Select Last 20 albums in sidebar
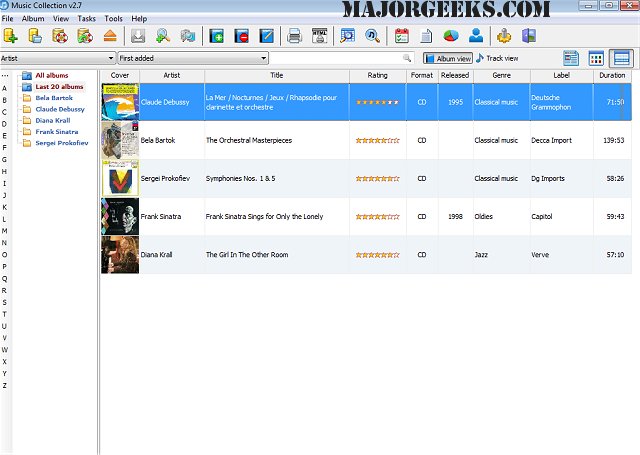Screen dimensions: 640x455 (x=58, y=87)
